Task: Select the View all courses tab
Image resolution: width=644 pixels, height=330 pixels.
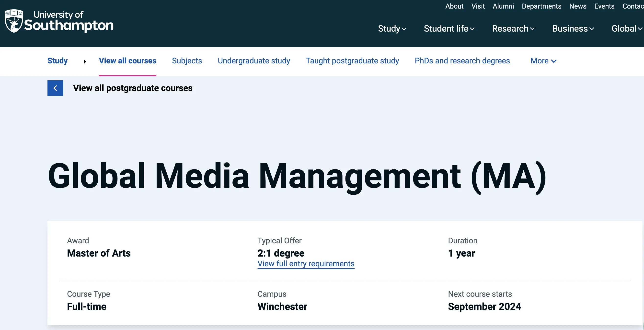Action: pos(127,61)
